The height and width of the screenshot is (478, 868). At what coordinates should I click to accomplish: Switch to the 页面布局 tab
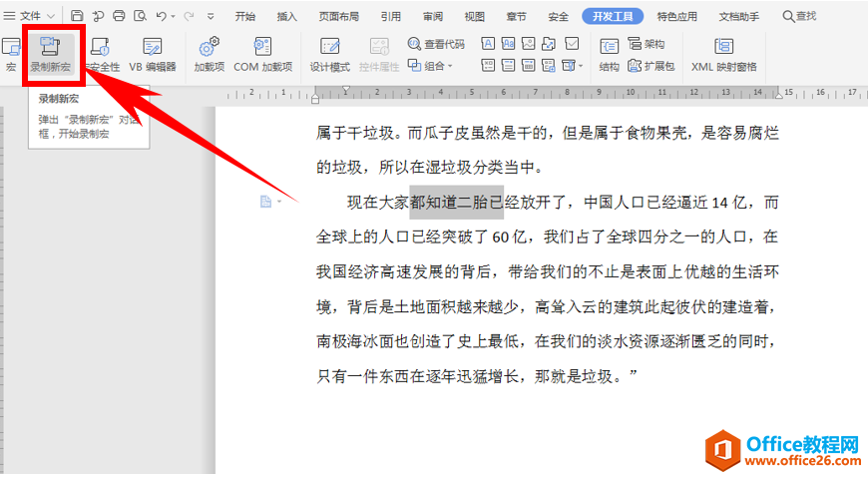coord(338,16)
